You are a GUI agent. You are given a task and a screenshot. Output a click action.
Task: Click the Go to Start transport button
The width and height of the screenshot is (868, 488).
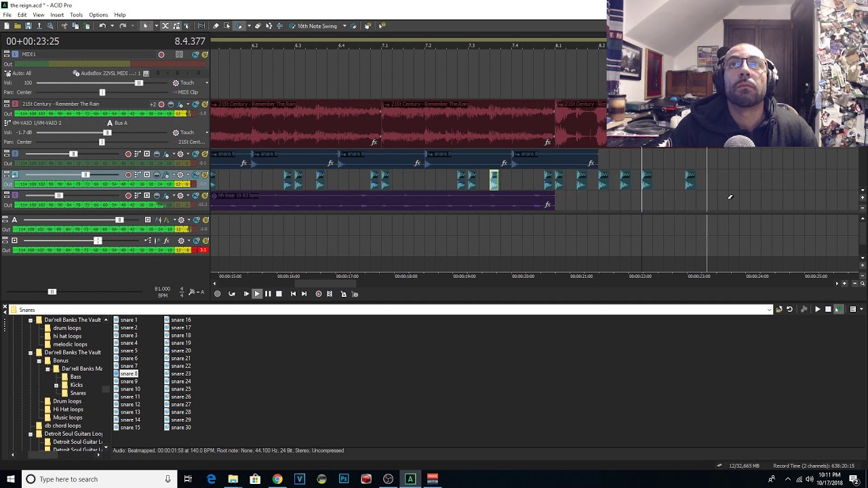click(293, 293)
